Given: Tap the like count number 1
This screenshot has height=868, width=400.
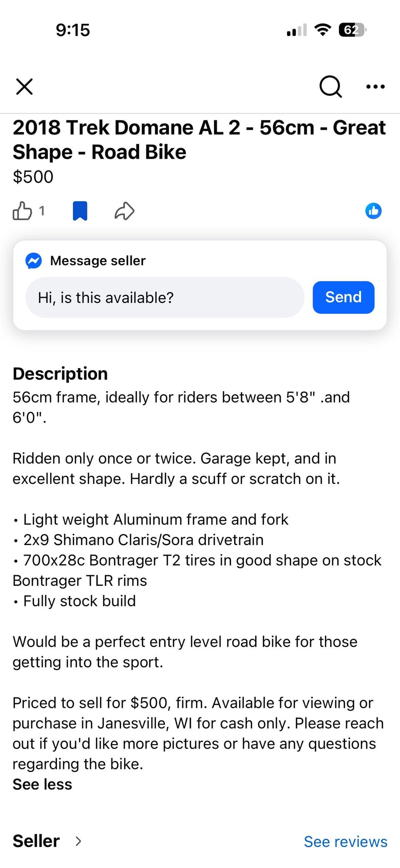Looking at the screenshot, I should [x=42, y=211].
